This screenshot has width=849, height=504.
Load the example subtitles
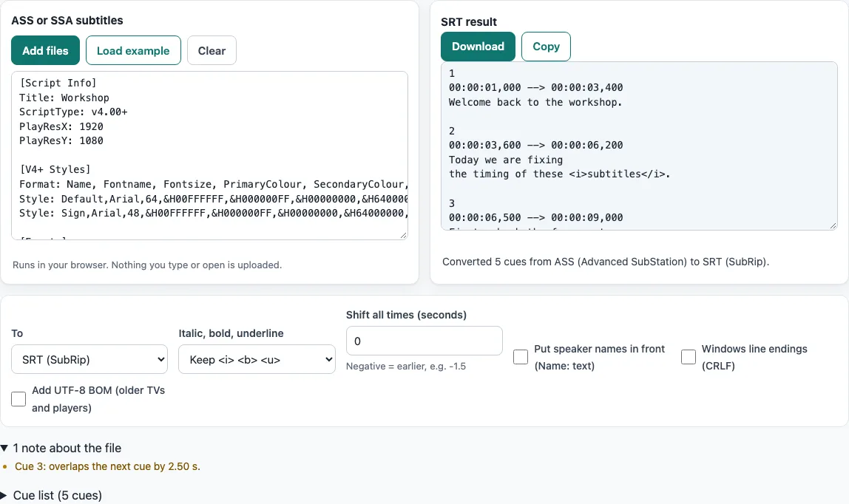(x=133, y=50)
